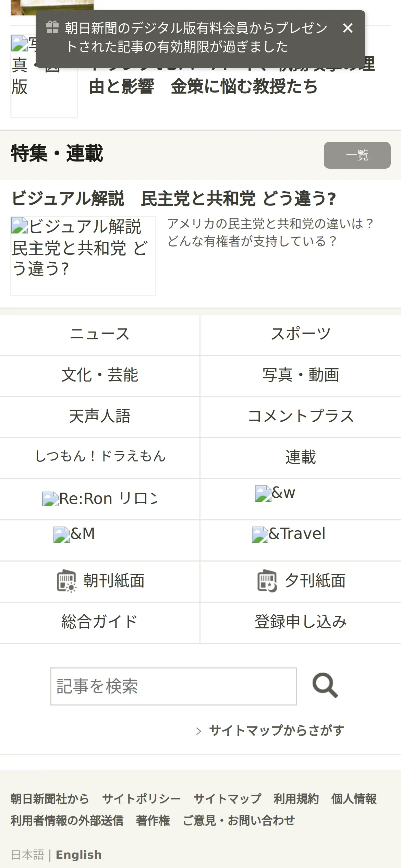This screenshot has height=868, width=401.
Task: Expand the サイトマップからさがす chevron link
Action: pos(198,731)
